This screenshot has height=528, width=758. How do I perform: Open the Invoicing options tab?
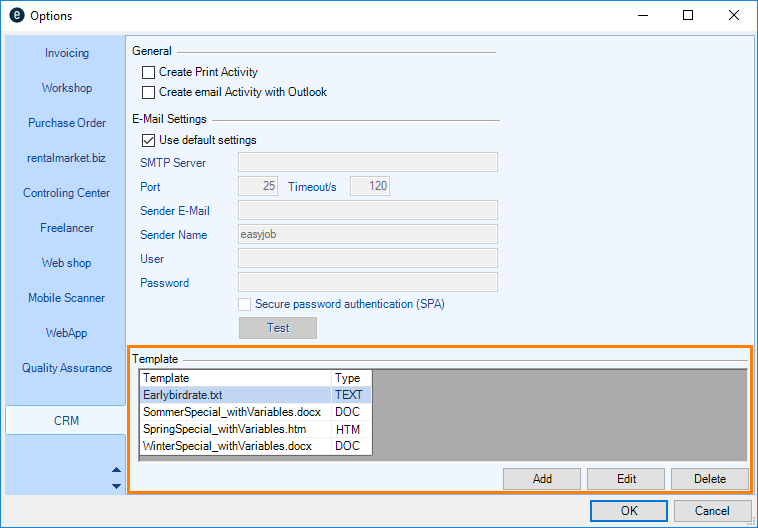tap(66, 53)
